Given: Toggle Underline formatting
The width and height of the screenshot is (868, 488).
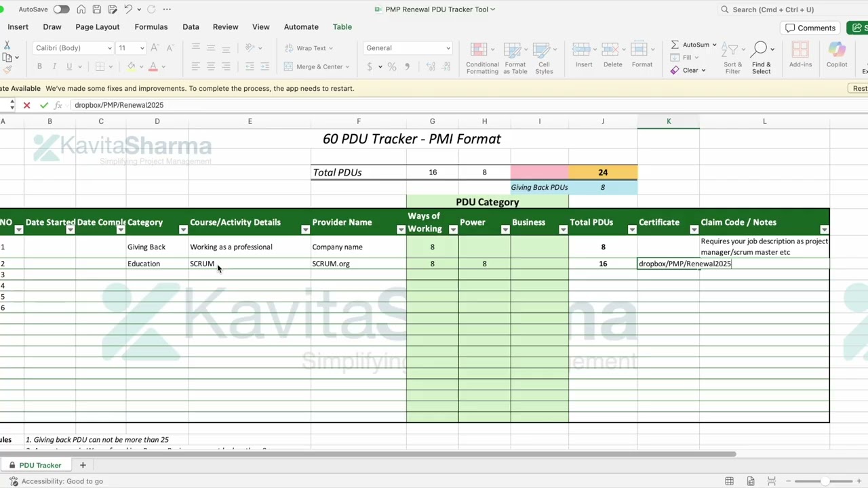Looking at the screenshot, I should pos(69,66).
